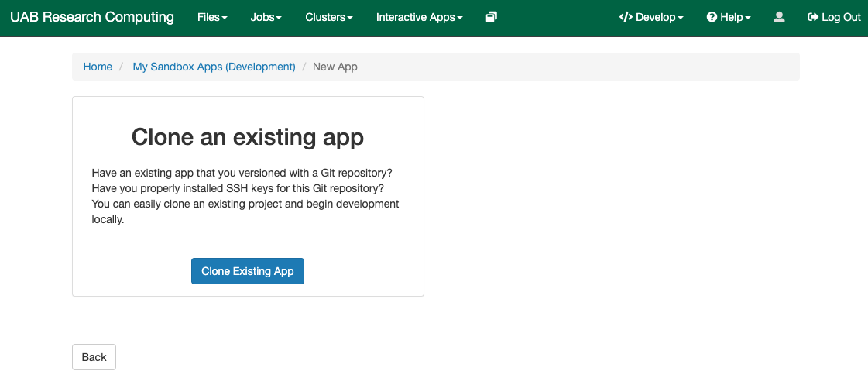Screen dimensions: 868x378
Task: Expand the Files dropdown menu
Action: pyautogui.click(x=212, y=17)
